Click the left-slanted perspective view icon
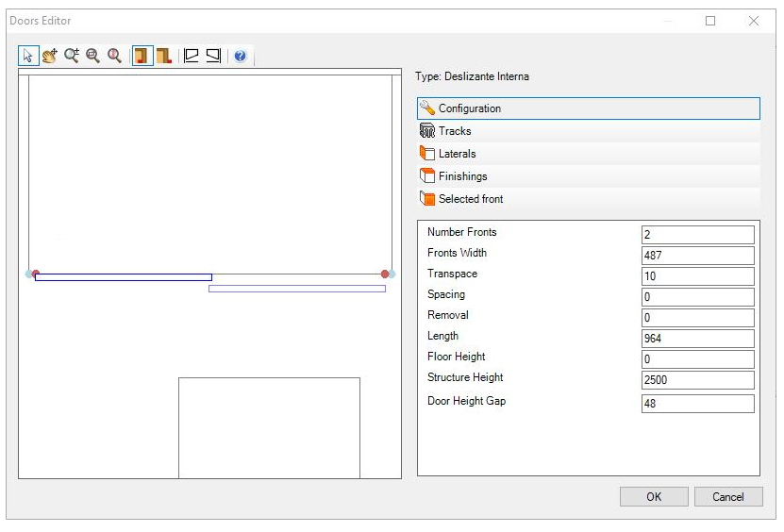 coord(192,56)
